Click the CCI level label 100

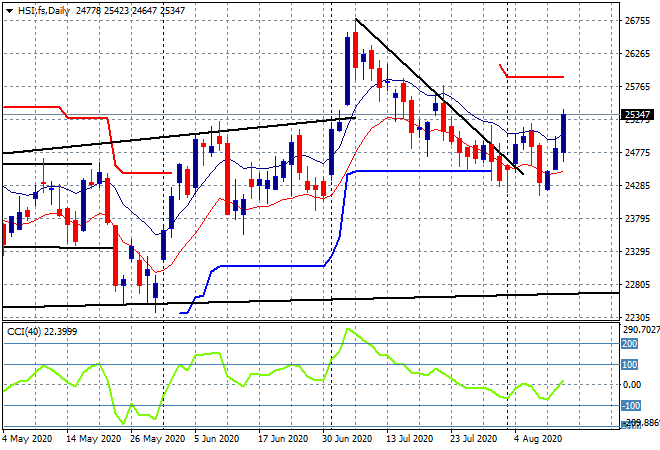[x=630, y=365]
